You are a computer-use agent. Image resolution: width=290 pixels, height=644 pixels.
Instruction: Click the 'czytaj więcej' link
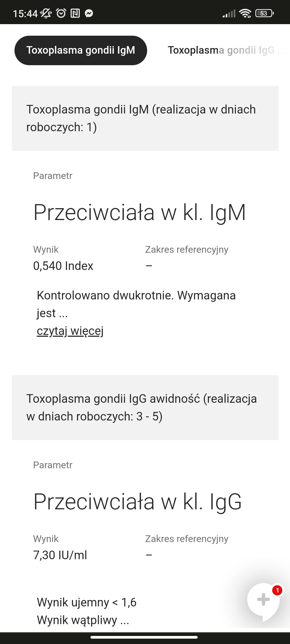tap(70, 331)
